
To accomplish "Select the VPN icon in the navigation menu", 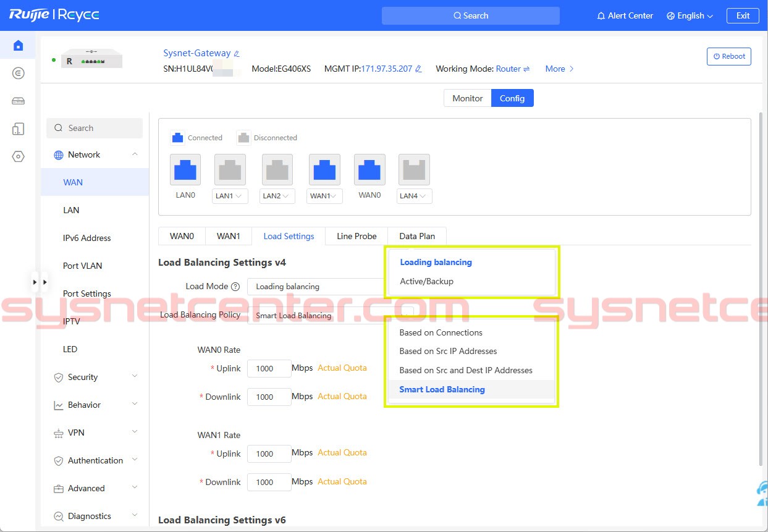I will [x=58, y=433].
